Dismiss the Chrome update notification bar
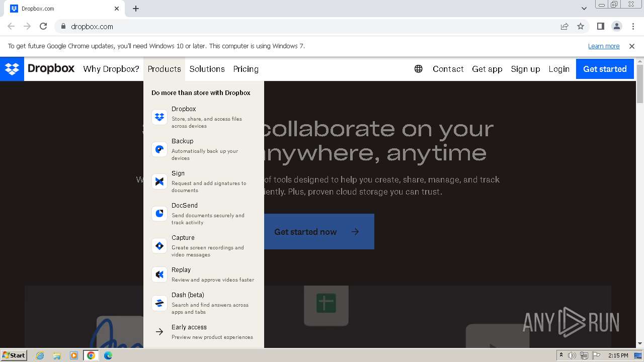 pos(632,46)
